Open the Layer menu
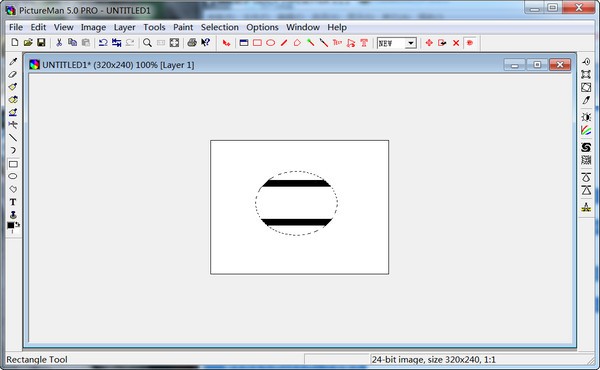The height and width of the screenshot is (370, 600). click(x=124, y=27)
